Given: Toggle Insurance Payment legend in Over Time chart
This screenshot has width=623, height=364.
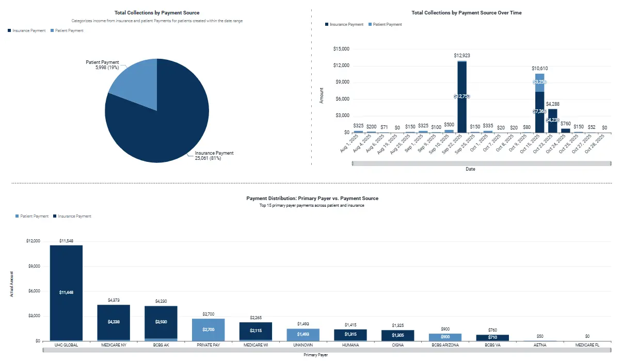Looking at the screenshot, I should pyautogui.click(x=346, y=25).
